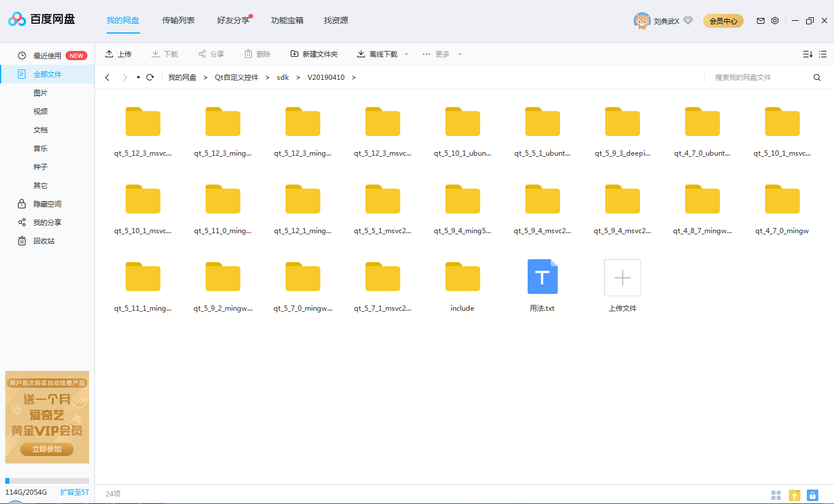Image resolution: width=834 pixels, height=504 pixels.
Task: Open the 上传文件 plus tile
Action: coord(623,278)
